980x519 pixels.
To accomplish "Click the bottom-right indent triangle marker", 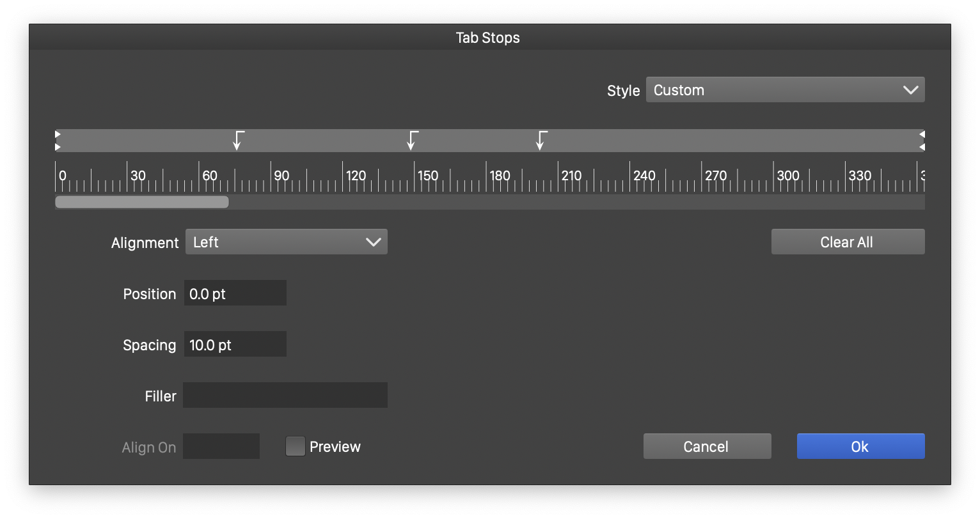I will pos(922,148).
